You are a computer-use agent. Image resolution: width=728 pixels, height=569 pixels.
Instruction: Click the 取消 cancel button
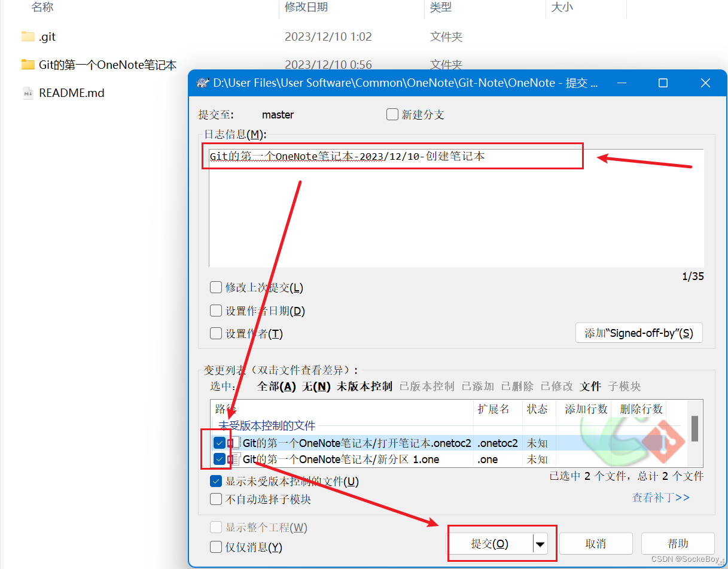(595, 544)
